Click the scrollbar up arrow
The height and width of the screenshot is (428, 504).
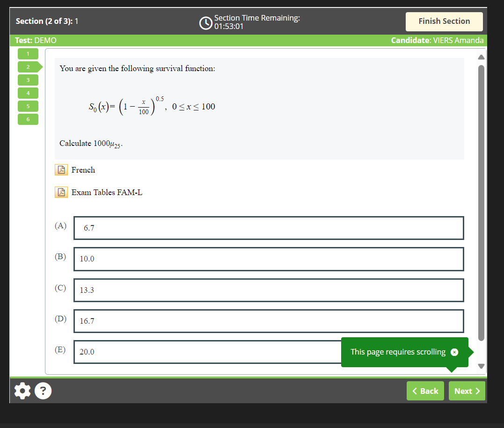coord(481,57)
